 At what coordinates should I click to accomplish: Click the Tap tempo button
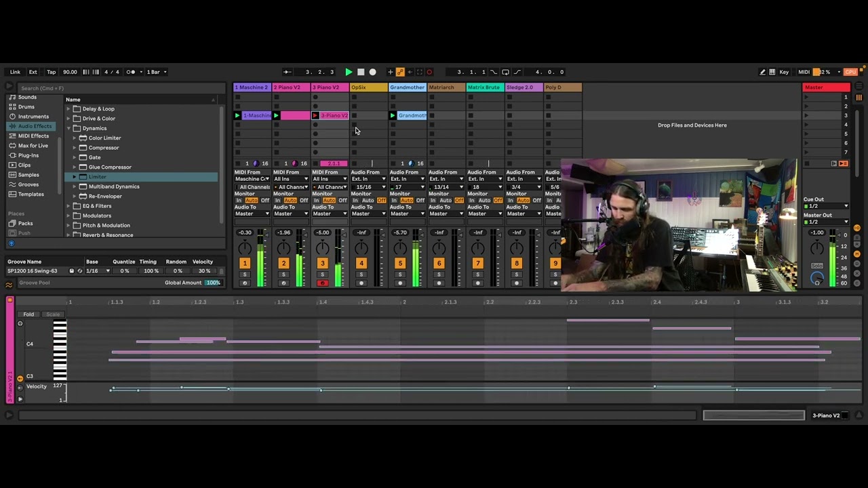[x=52, y=72]
